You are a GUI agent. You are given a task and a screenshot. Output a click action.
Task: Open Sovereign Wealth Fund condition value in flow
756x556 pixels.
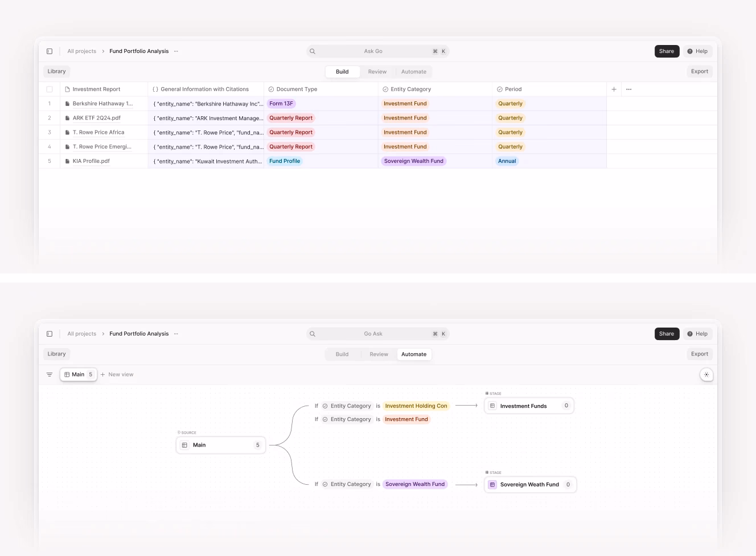[415, 484]
